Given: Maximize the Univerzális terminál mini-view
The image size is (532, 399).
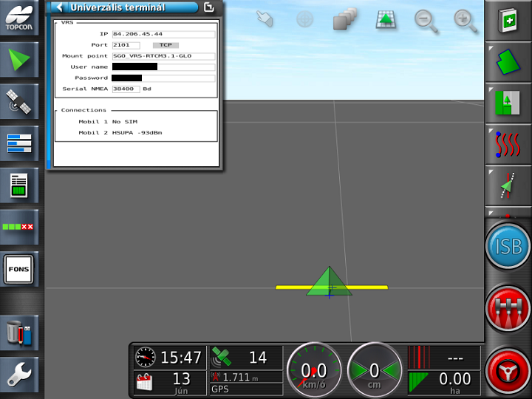Looking at the screenshot, I should point(209,7).
